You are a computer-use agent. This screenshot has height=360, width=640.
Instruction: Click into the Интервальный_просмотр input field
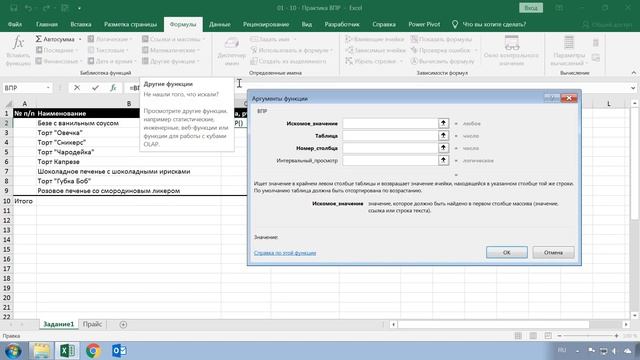390,160
